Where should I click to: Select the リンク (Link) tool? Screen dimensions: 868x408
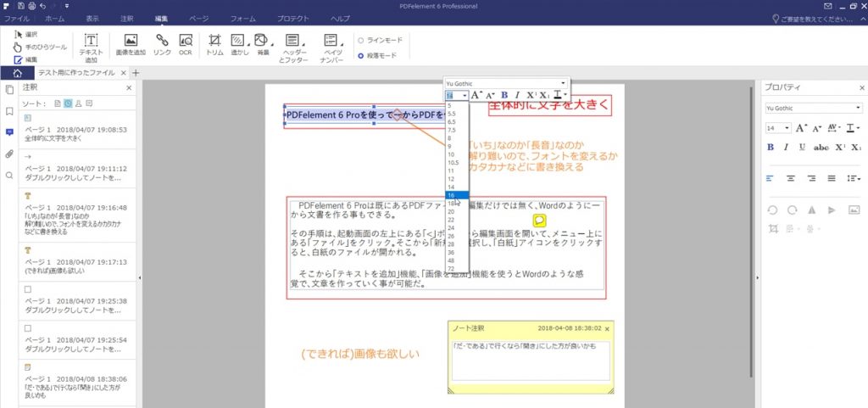point(162,45)
